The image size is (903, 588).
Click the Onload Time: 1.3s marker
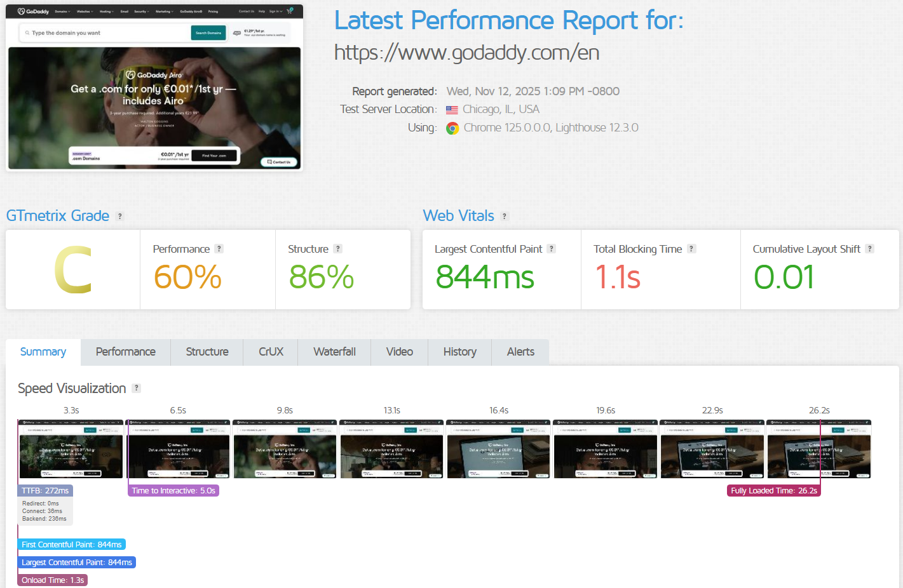(53, 580)
